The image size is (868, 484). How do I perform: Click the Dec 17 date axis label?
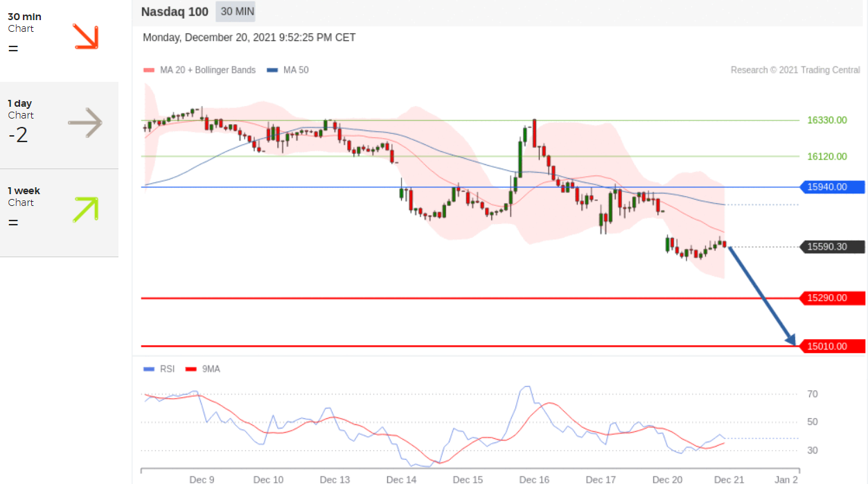601,479
